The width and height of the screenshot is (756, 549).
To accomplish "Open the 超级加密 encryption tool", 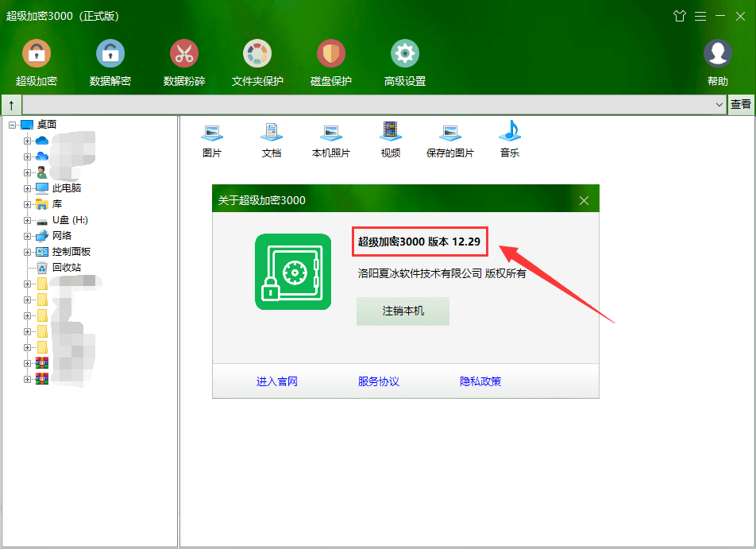I will click(37, 63).
